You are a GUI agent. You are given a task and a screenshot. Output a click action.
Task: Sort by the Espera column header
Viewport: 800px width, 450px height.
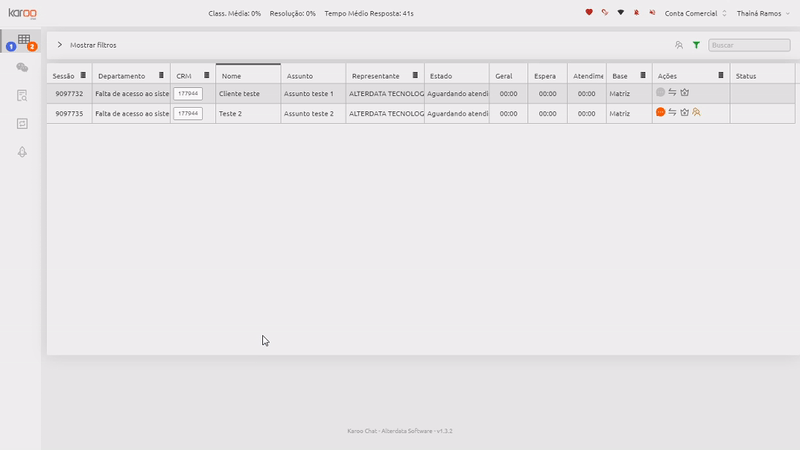coord(547,76)
